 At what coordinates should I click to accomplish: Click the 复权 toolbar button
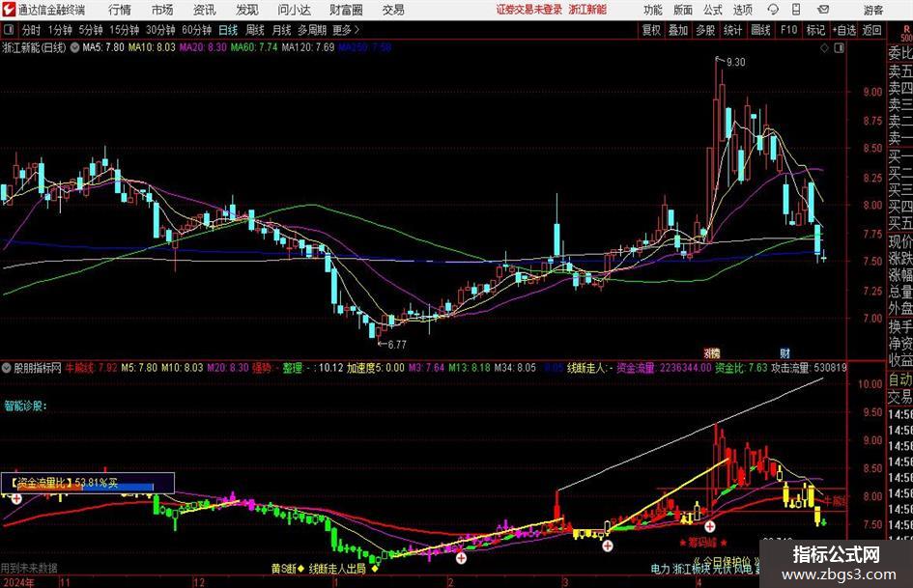[x=651, y=30]
